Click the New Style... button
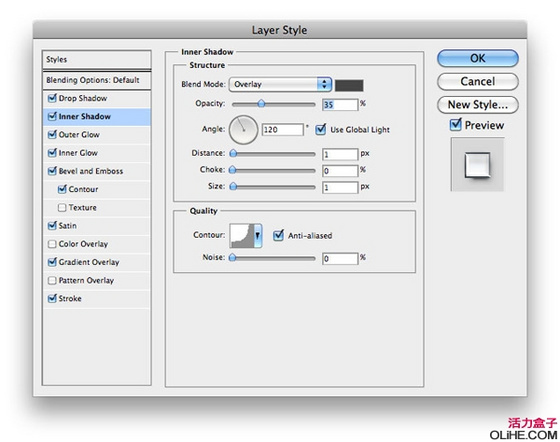Screen dimensions: 560x442 tap(478, 105)
